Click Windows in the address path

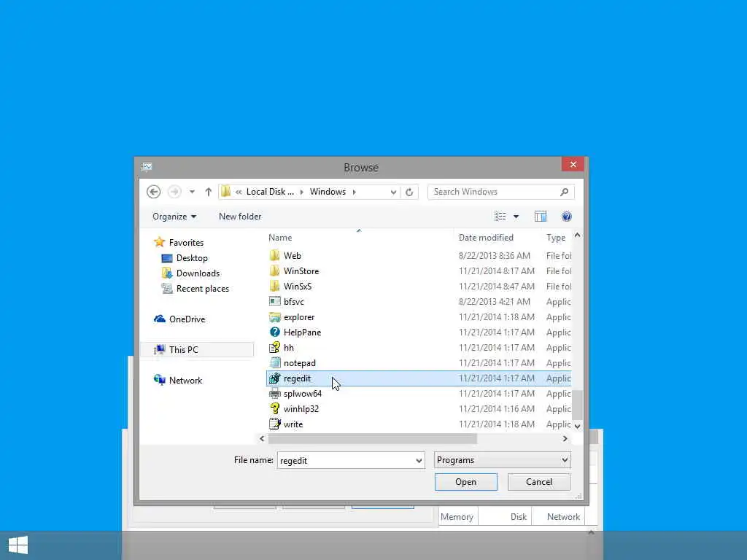click(x=328, y=192)
